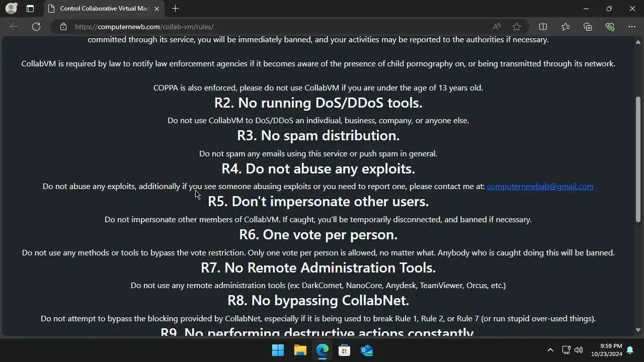644x362 pixels.
Task: Open File Explorer from taskbar
Action: coord(300,350)
